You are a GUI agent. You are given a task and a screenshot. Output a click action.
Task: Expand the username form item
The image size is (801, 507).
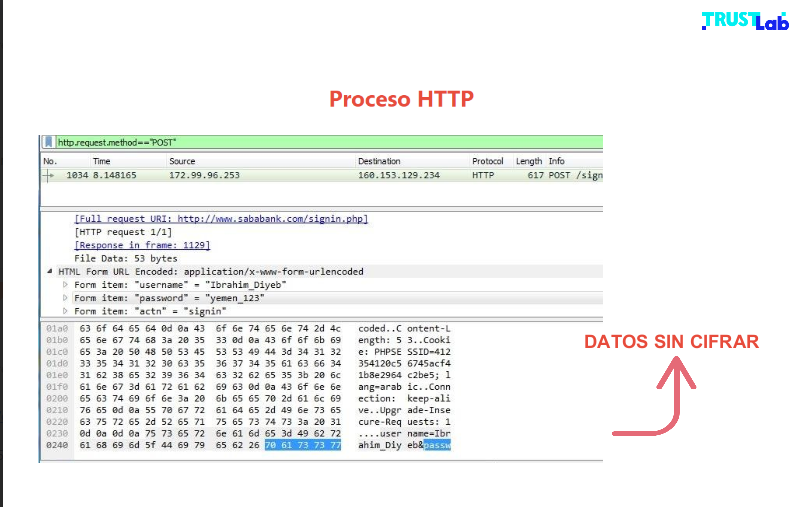pyautogui.click(x=66, y=284)
